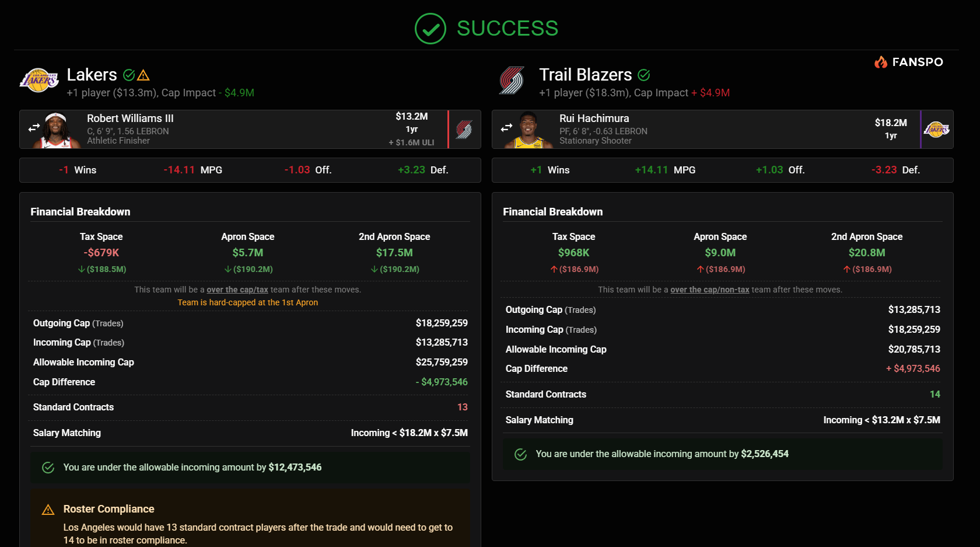This screenshot has height=547, width=980.
Task: Click the green checkmark next to Trail Blazers
Action: (644, 75)
